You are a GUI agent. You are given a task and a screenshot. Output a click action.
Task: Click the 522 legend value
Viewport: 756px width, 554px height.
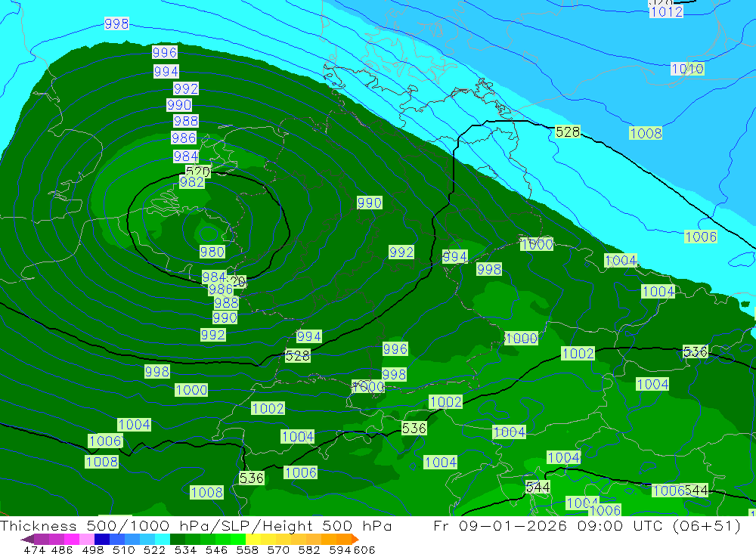[154, 550]
